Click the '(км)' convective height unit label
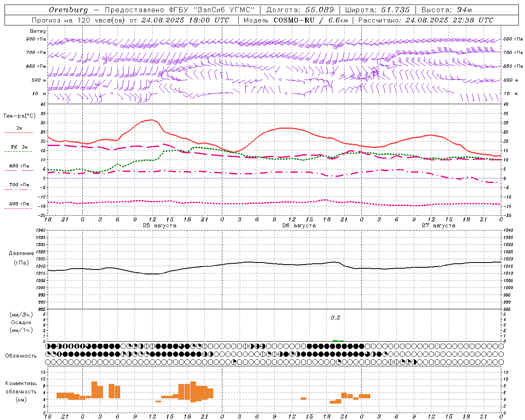The image size is (525, 420). 21,399
